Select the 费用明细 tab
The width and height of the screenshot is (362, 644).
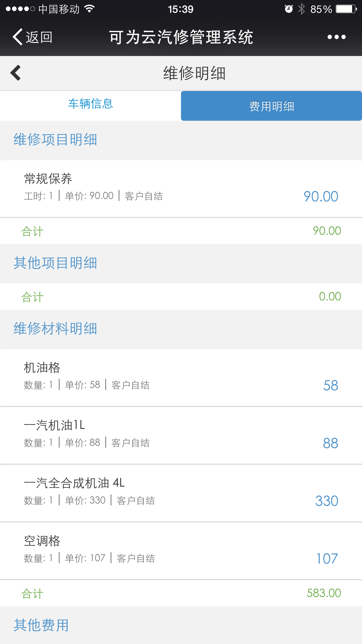point(271,106)
